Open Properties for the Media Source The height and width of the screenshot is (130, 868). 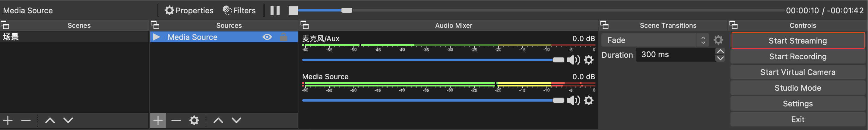189,11
